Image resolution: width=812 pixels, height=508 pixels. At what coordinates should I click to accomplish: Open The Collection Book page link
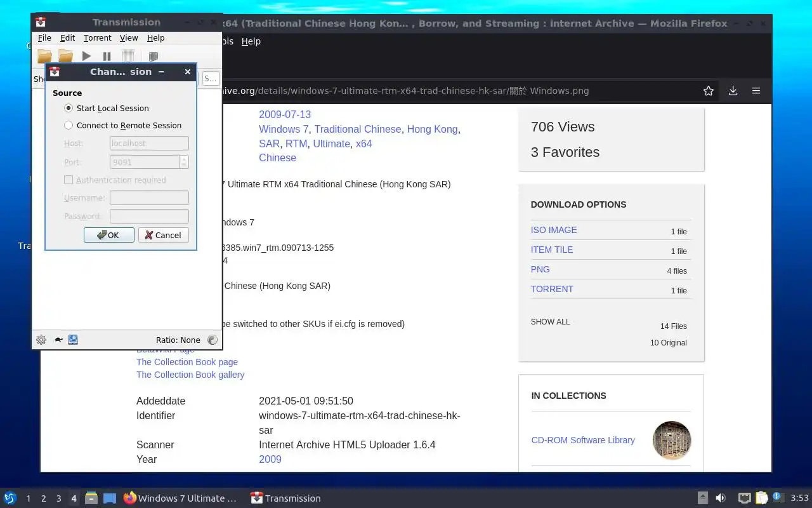187,362
